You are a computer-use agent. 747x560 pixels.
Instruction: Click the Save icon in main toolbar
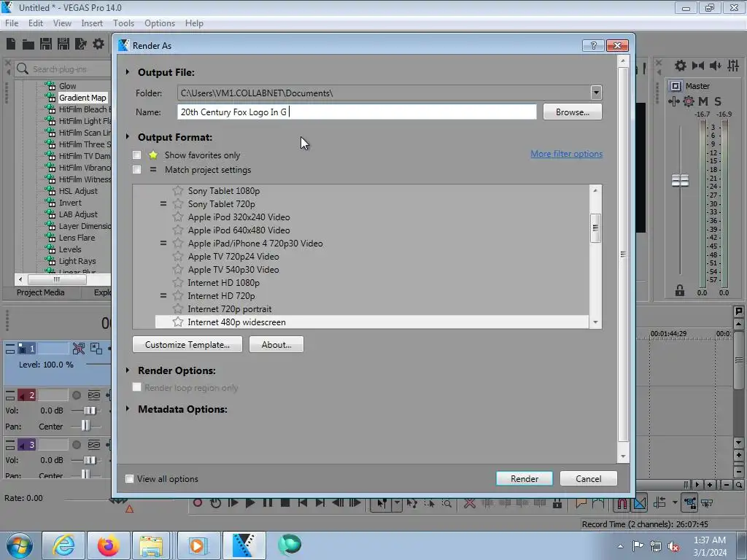point(46,44)
